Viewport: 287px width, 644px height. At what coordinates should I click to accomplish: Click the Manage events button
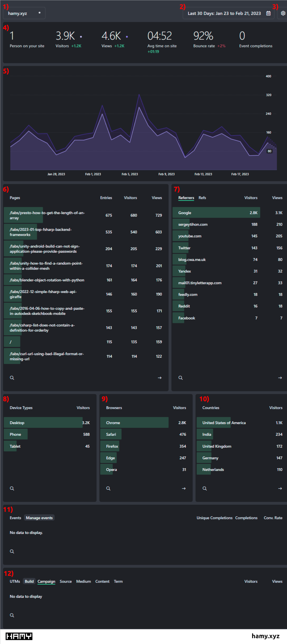click(39, 518)
